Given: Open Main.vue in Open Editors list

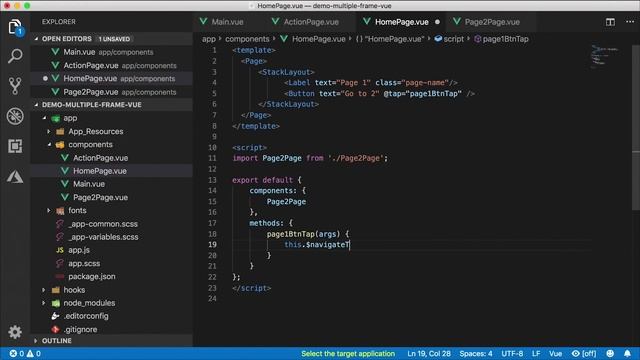Looking at the screenshot, I should 112,52.
